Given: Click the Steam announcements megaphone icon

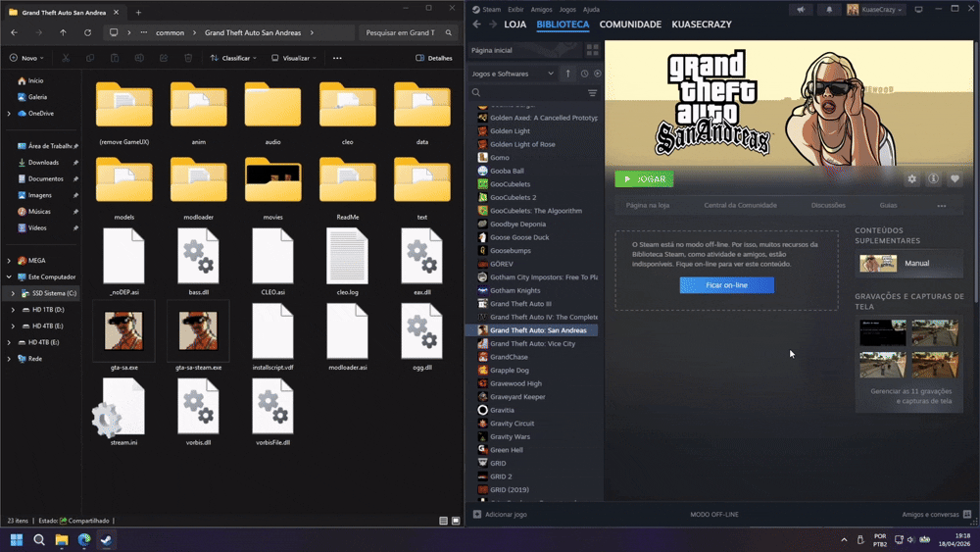Looking at the screenshot, I should click(x=801, y=10).
